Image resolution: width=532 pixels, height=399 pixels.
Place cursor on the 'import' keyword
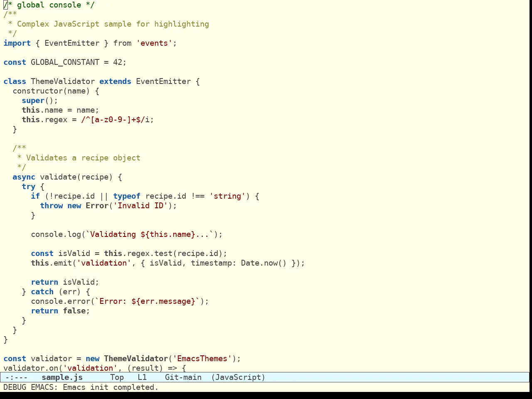pos(17,43)
